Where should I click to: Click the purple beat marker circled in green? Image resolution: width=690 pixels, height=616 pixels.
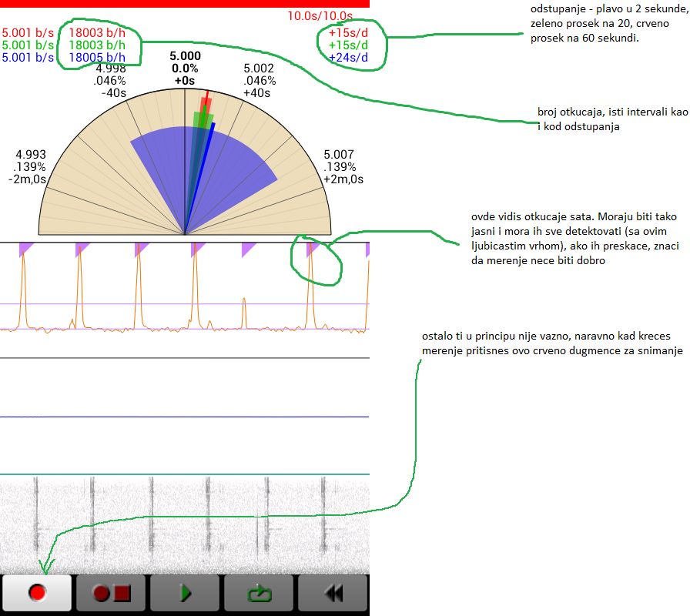tap(313, 248)
